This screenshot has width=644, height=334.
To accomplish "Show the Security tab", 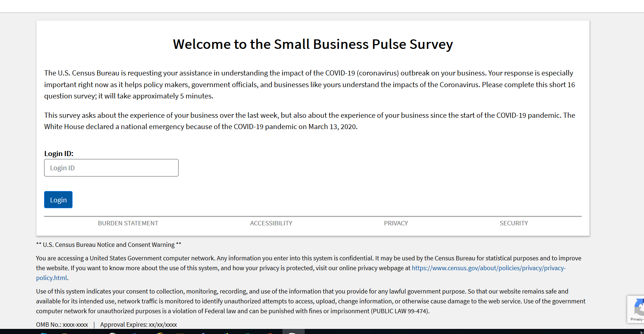I will tap(514, 223).
